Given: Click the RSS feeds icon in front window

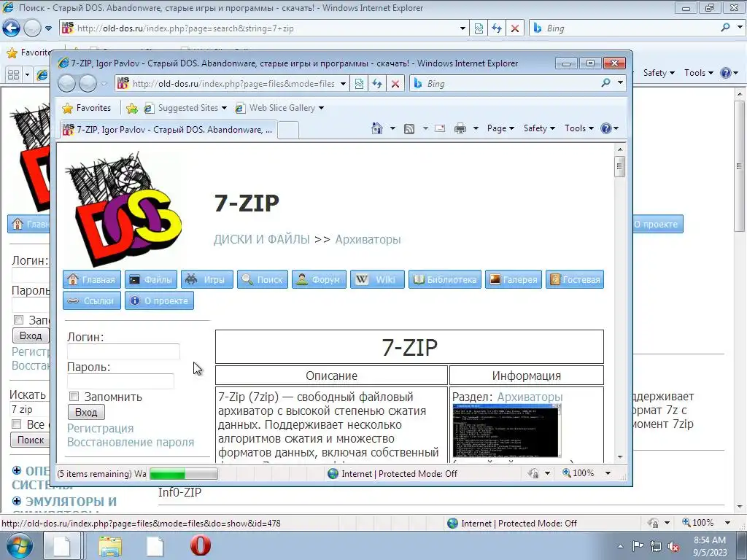Looking at the screenshot, I should tap(409, 128).
